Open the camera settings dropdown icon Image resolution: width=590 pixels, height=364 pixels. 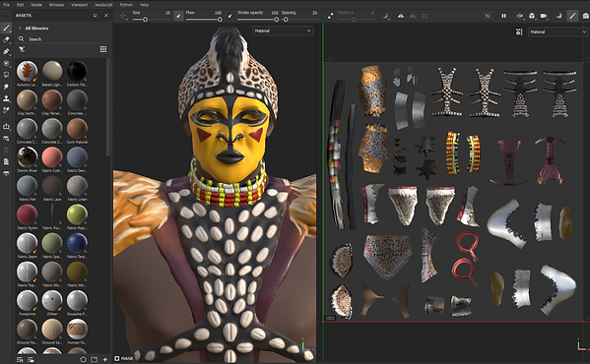(x=544, y=16)
